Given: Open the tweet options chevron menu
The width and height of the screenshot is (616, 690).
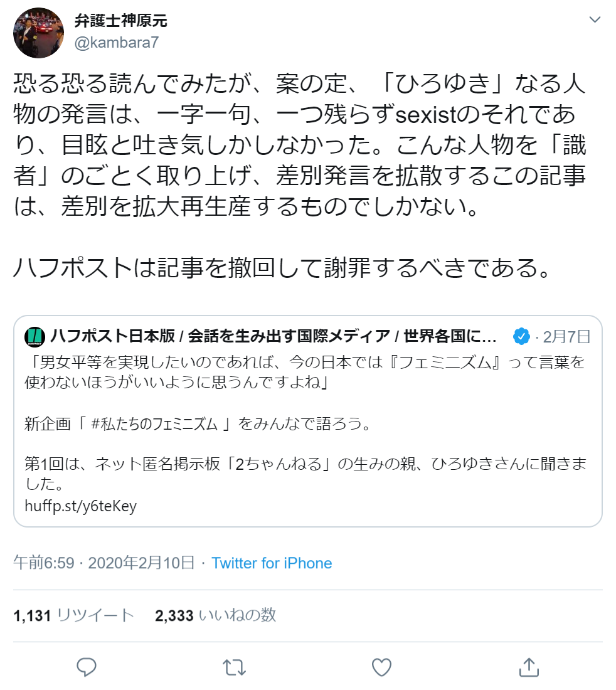Looking at the screenshot, I should tap(595, 19).
